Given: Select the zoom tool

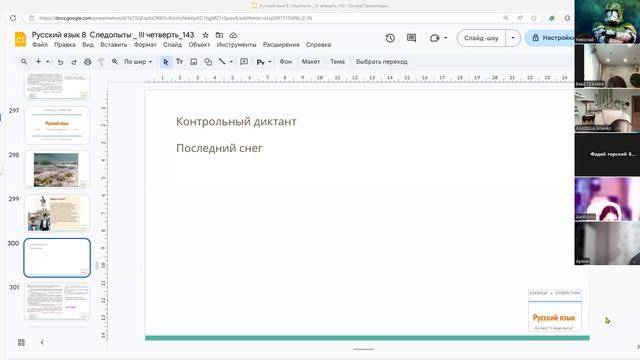Looking at the screenshot, I should 115,62.
